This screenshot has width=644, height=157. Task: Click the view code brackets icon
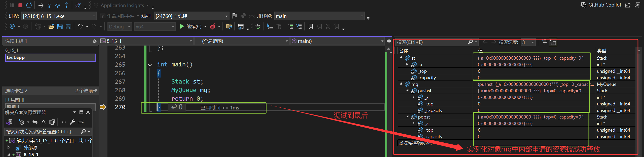(64, 122)
